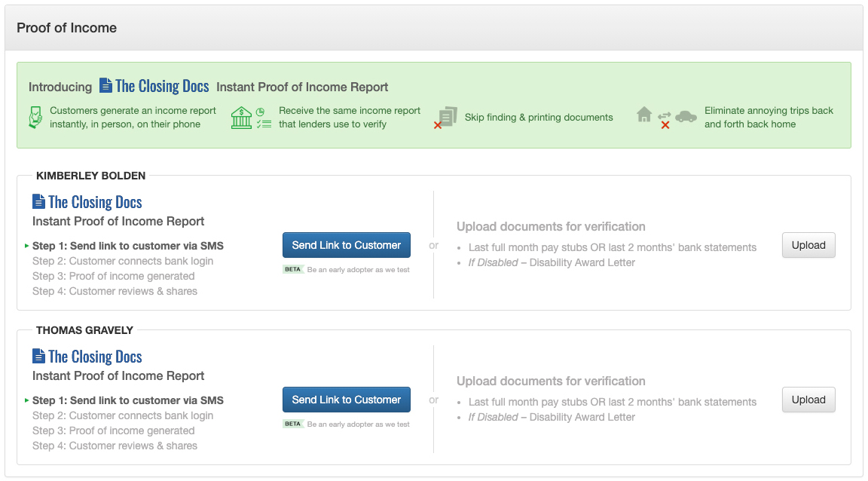The image size is (868, 481).
Task: Click Step 2 bank login text for Kimberley
Action: pyautogui.click(x=123, y=261)
